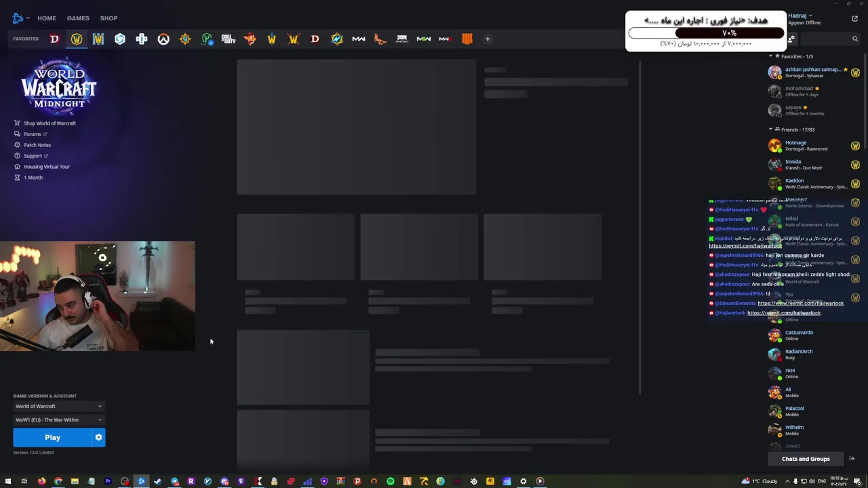The height and width of the screenshot is (488, 868).
Task: Click the WoW icon next to ashkan
Action: [855, 73]
